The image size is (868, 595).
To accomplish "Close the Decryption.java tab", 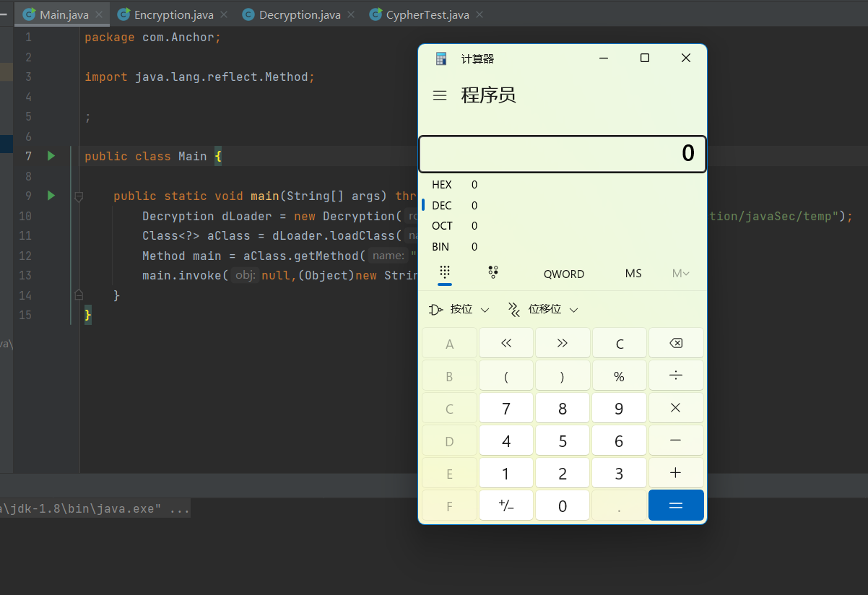I will click(x=352, y=14).
